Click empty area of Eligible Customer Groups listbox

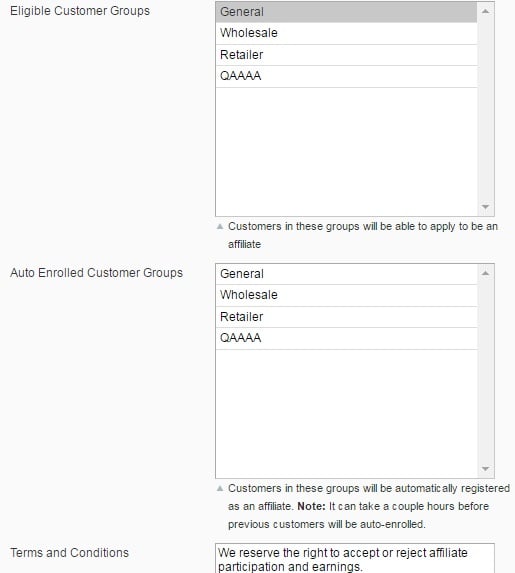point(346,152)
